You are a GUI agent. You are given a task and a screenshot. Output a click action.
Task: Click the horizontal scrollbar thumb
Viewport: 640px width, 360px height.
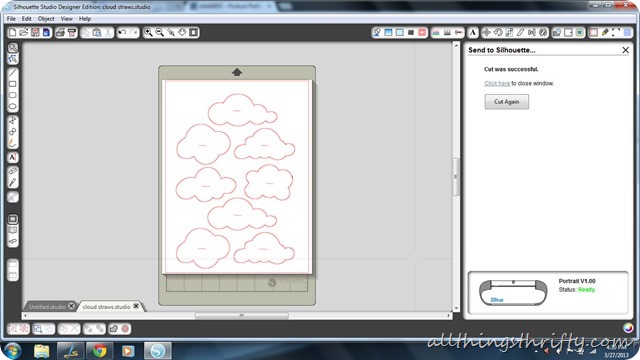click(x=242, y=316)
